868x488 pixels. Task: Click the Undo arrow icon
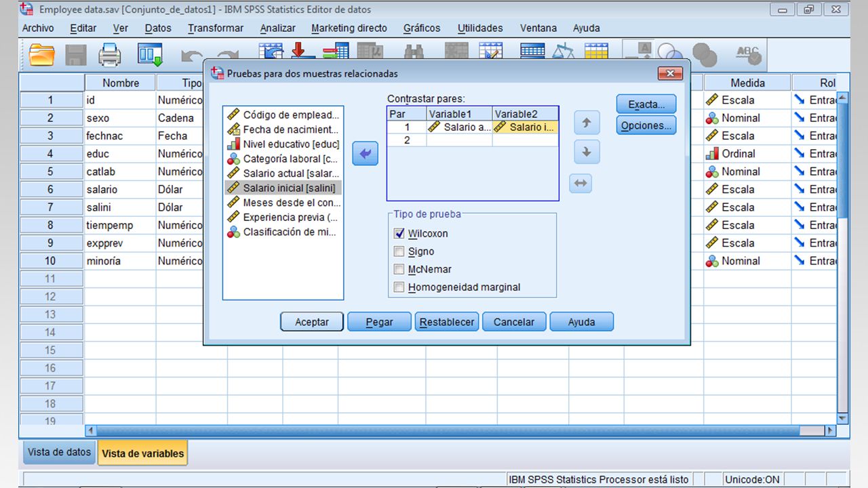192,57
